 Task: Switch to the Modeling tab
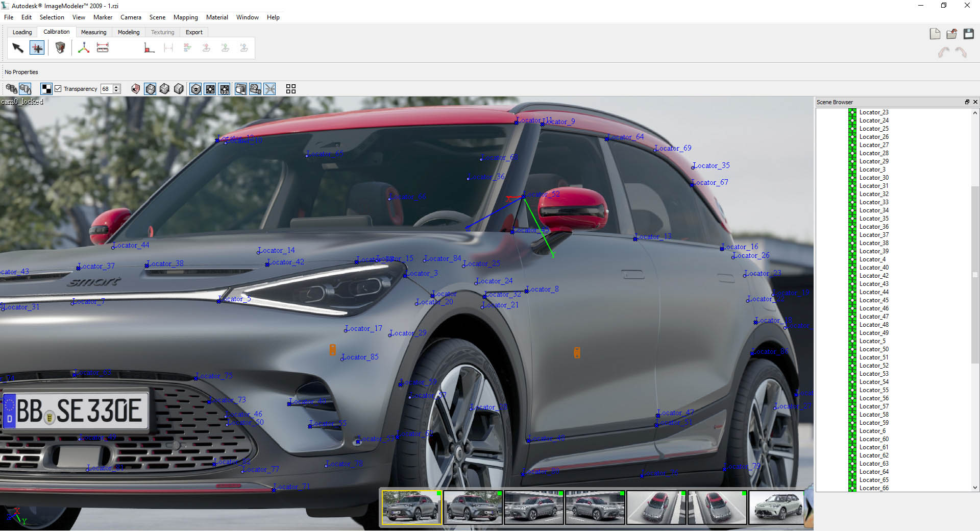[129, 32]
